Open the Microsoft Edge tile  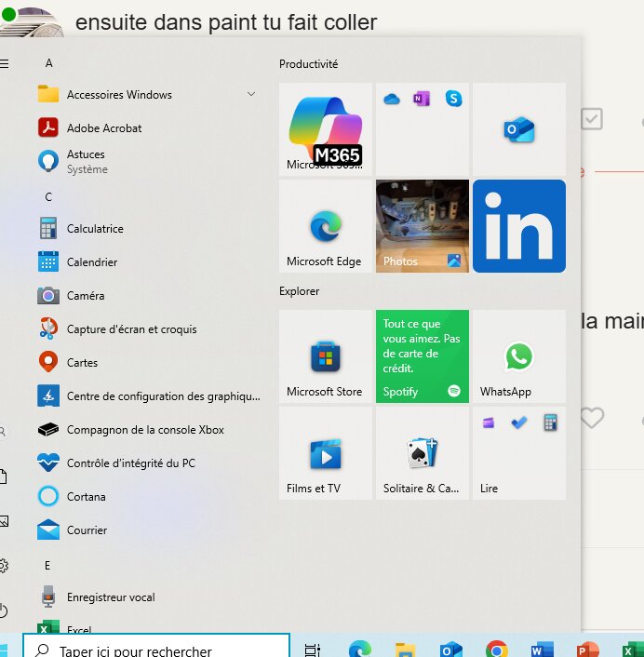point(326,226)
